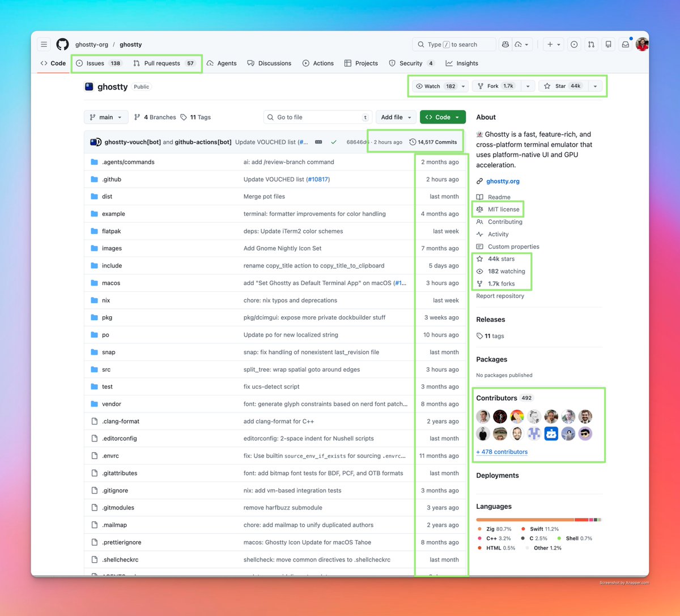Open the .gitmodules file
Screen dimensions: 680x616
click(118, 508)
